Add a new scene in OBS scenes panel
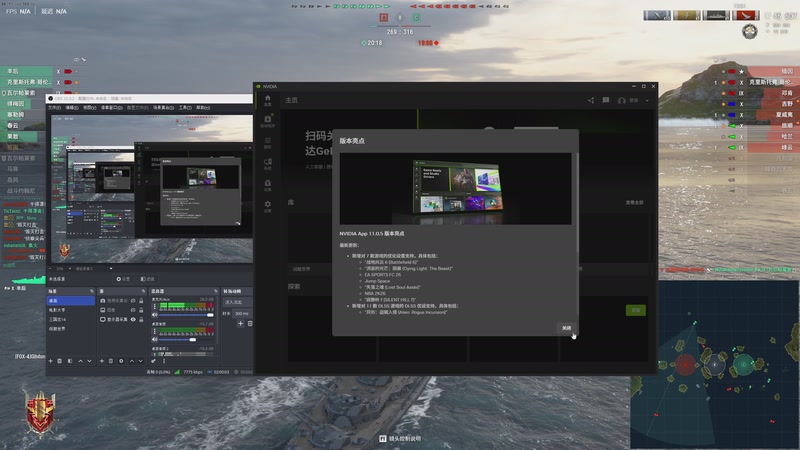Image resolution: width=800 pixels, height=450 pixels. [51, 361]
